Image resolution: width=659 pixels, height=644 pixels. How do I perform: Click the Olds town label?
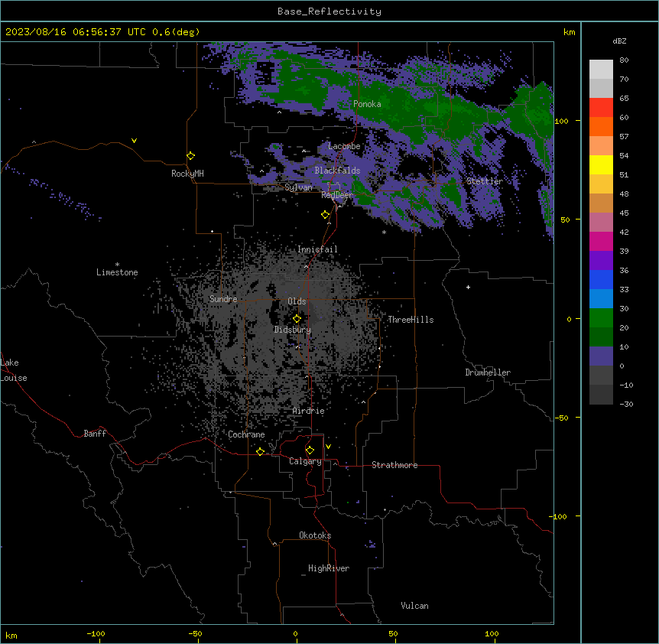[x=297, y=301]
